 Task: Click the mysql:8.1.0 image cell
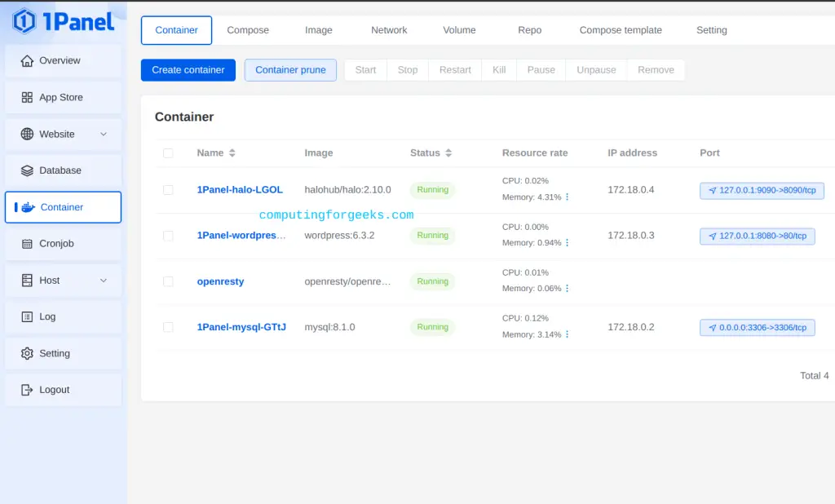(x=329, y=327)
